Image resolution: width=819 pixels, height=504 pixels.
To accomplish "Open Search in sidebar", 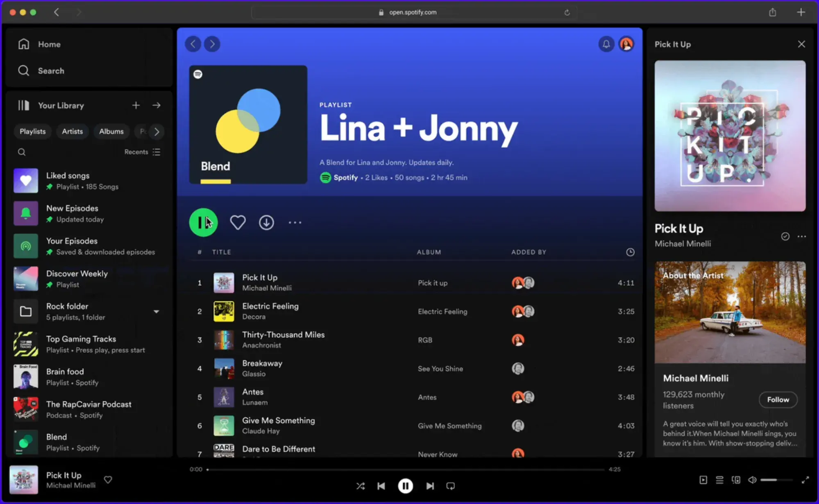I will pyautogui.click(x=41, y=70).
